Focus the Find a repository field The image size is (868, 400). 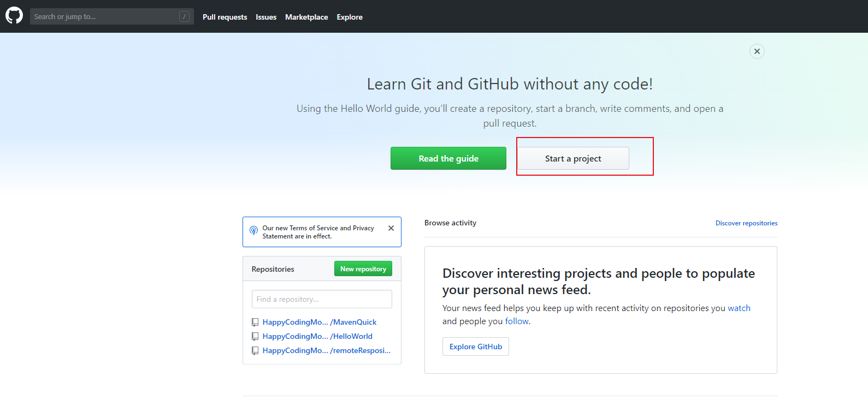click(322, 299)
